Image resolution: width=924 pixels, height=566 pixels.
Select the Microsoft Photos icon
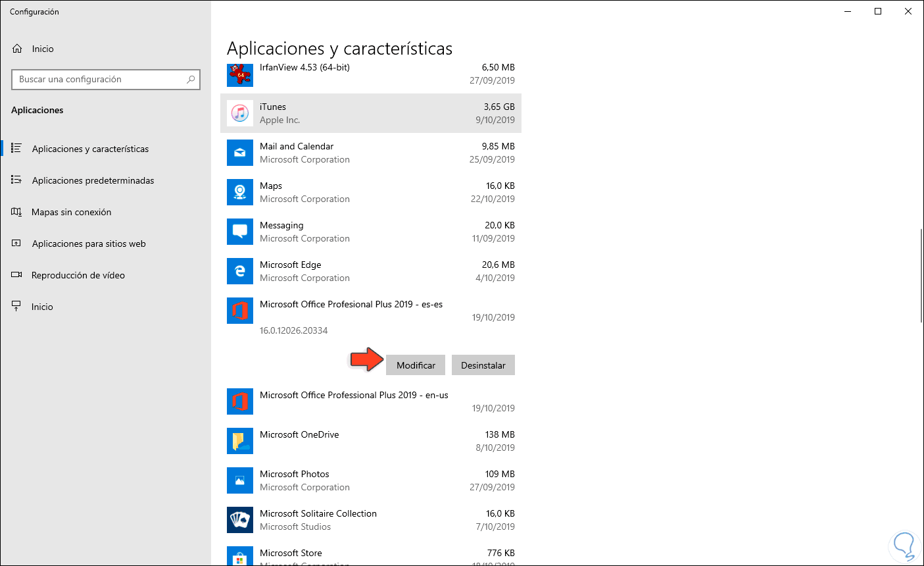coord(240,480)
